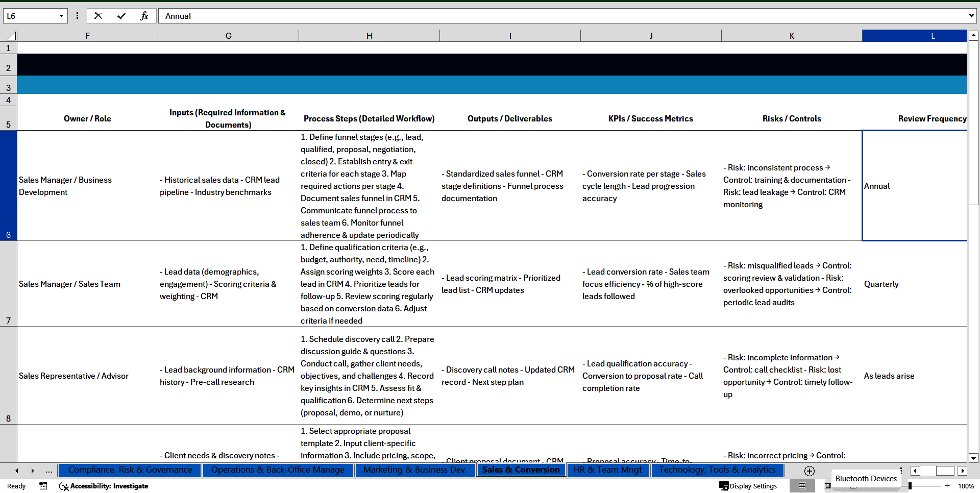Select row 6 header
Viewport: 980px width, 493px height.
(8, 186)
